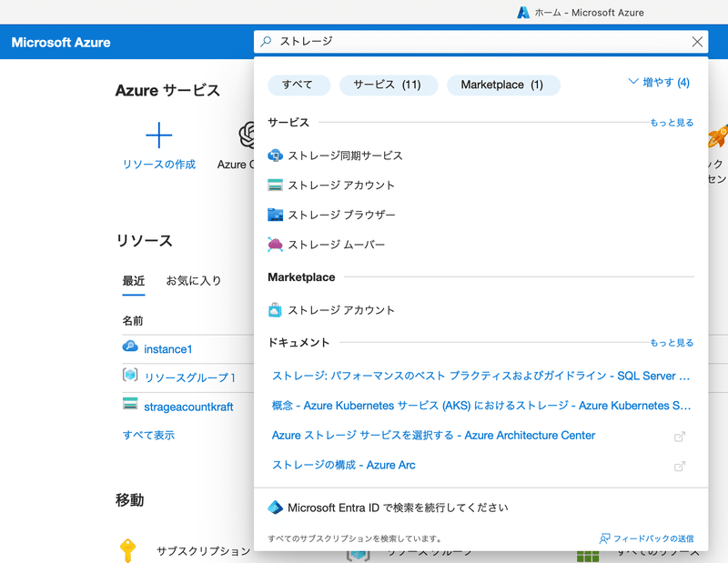
Task: Click external link icon for Azure Arc document
Action: pyautogui.click(x=680, y=466)
